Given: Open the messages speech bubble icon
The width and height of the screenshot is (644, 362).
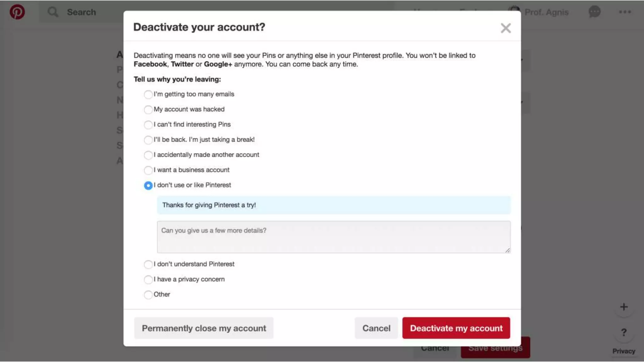Looking at the screenshot, I should (594, 12).
